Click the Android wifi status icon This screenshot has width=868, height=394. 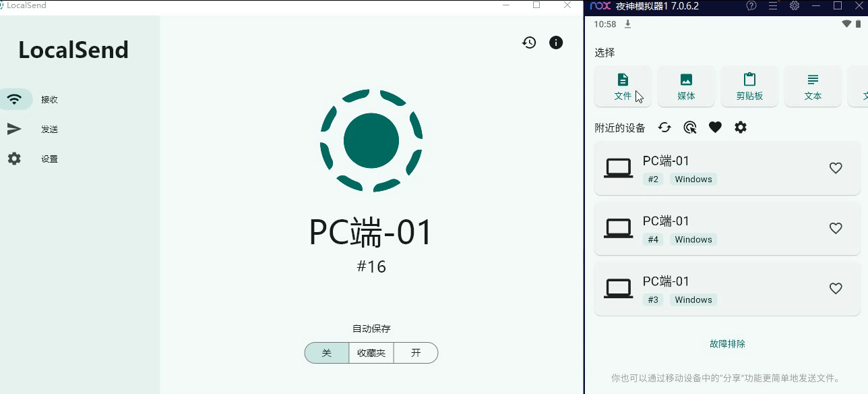[847, 24]
